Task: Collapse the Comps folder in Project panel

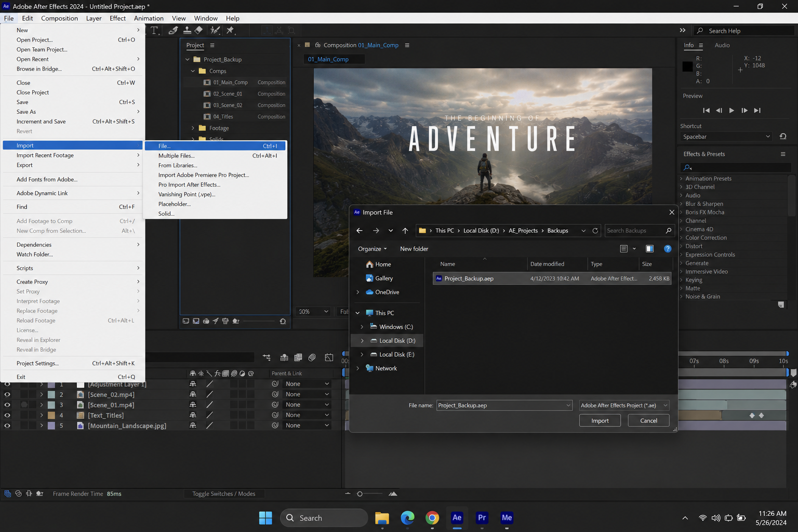Action: click(193, 71)
